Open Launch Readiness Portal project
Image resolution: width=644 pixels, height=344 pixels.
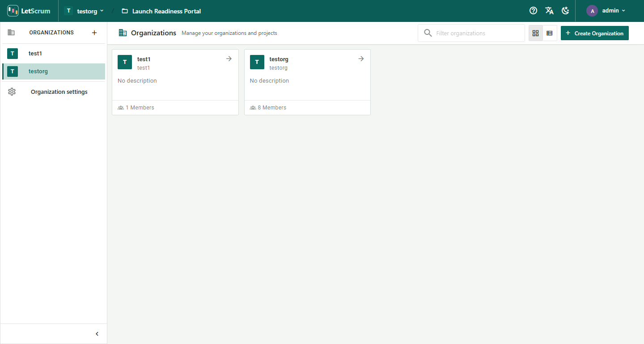pos(161,11)
